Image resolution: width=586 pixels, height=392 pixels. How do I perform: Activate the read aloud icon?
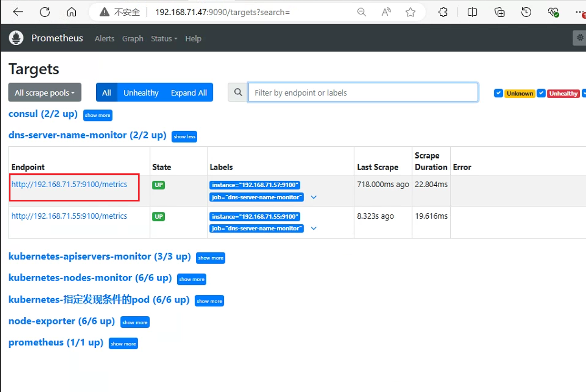click(386, 12)
